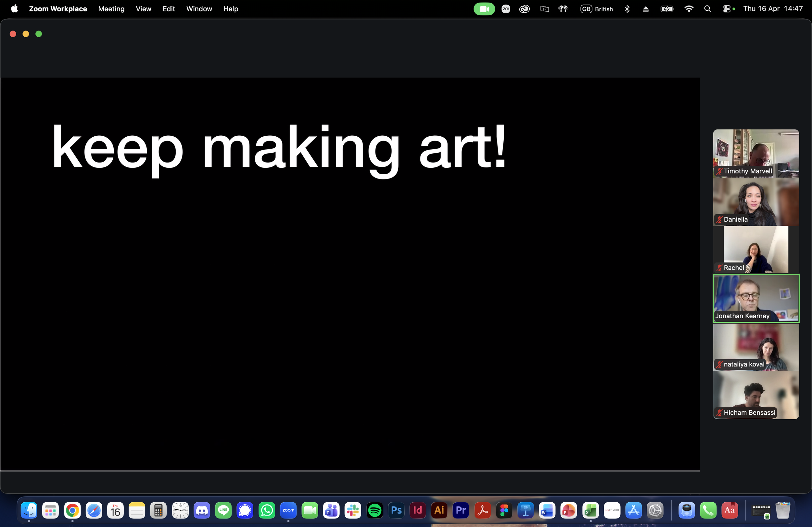Launch Spotify from the dock
The width and height of the screenshot is (812, 527).
tap(374, 510)
